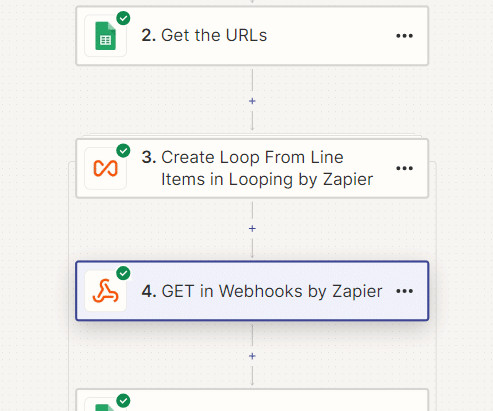Click connector line above Get the URLs step

[x=252, y=2]
